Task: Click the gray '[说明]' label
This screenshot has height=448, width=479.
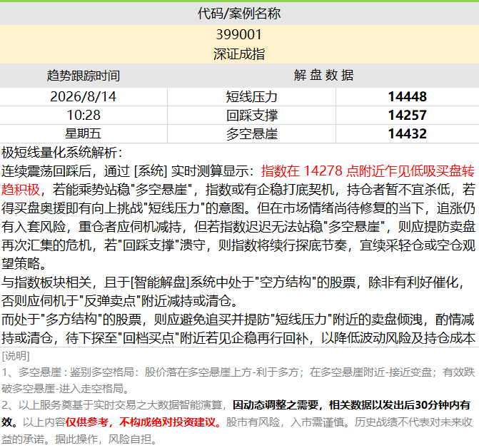Action: point(16,356)
